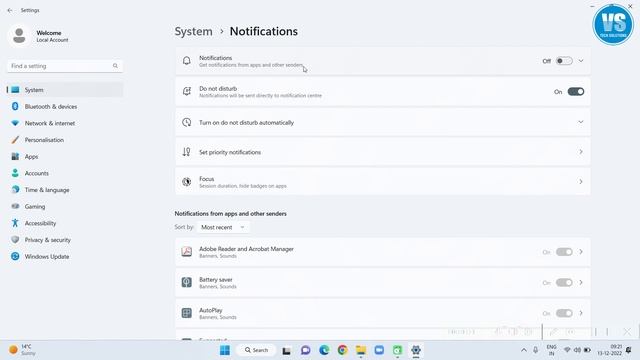Screen dimensions: 640x360
Task: Open the Welcome local account profile
Action: pyautogui.click(x=39, y=36)
